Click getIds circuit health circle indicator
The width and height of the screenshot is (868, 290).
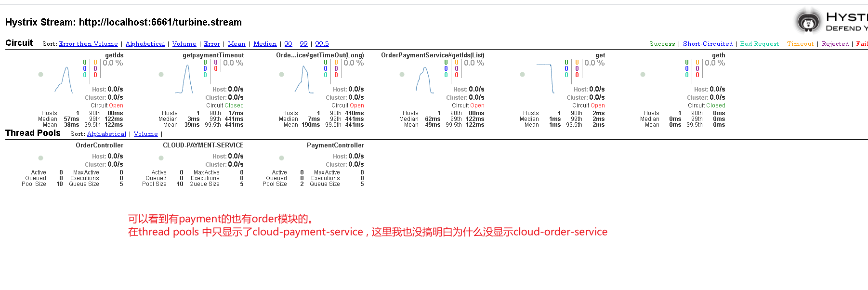click(41, 74)
